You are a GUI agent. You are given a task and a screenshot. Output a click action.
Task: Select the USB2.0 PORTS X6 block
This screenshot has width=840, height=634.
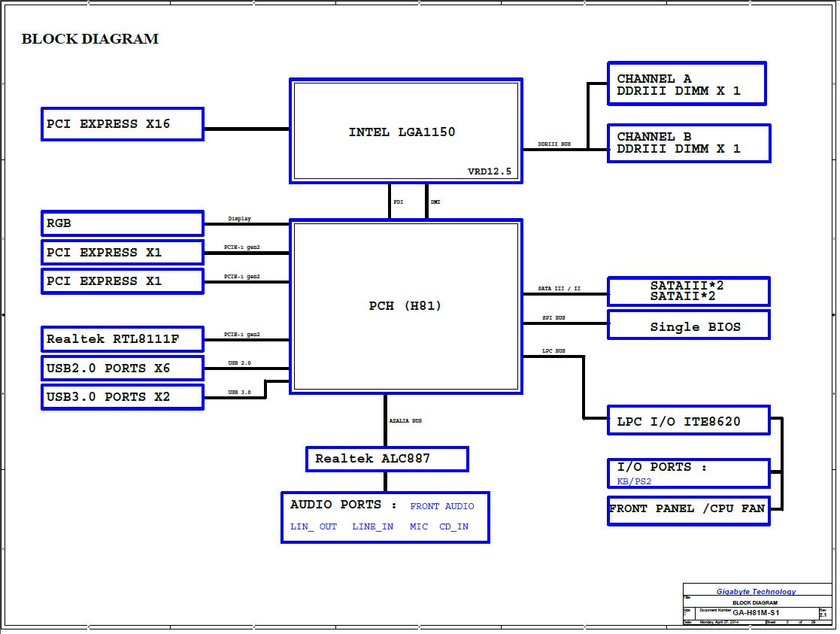[122, 369]
